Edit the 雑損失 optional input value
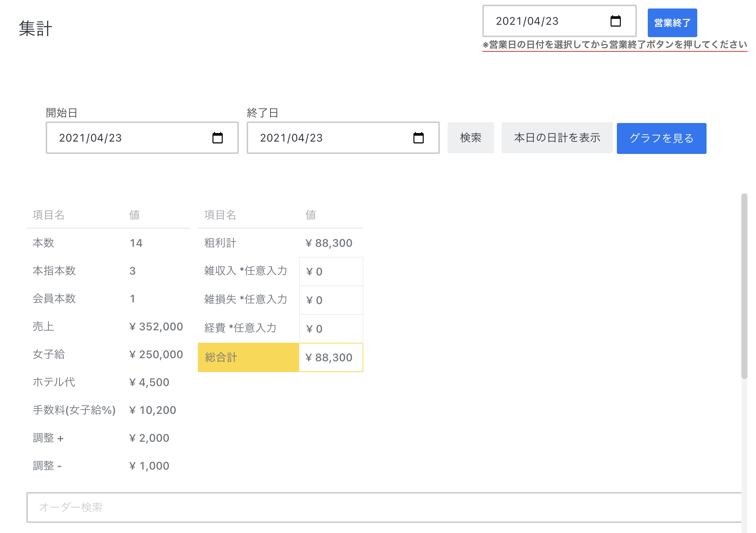Viewport: 756px width, 533px height. pos(331,300)
